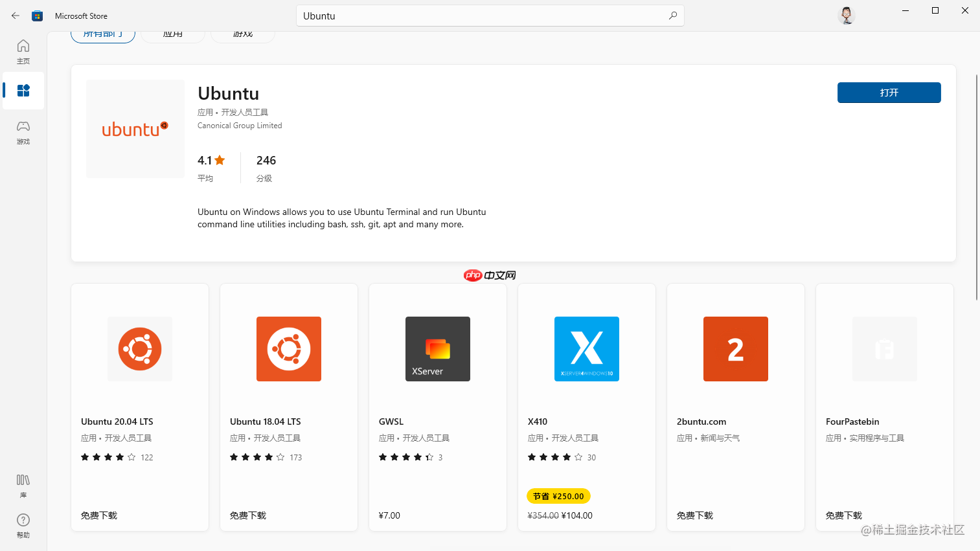Image resolution: width=980 pixels, height=551 pixels.
Task: Select the Apps (应用) filter tab
Action: (173, 35)
